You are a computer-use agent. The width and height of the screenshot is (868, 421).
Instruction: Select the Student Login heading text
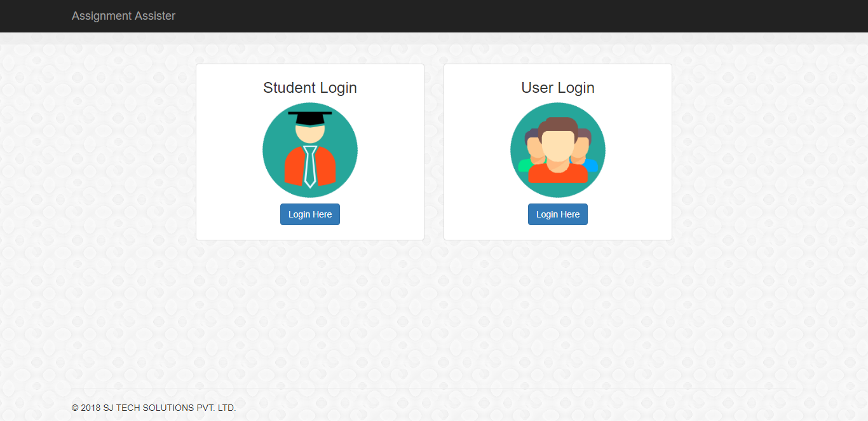click(x=310, y=88)
